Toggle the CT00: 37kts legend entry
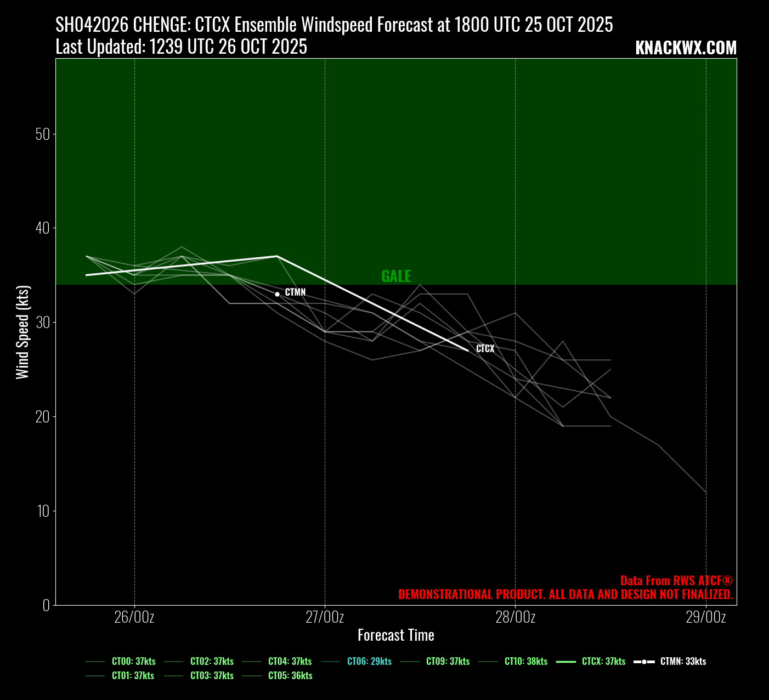The height and width of the screenshot is (700, 769). pos(133,662)
